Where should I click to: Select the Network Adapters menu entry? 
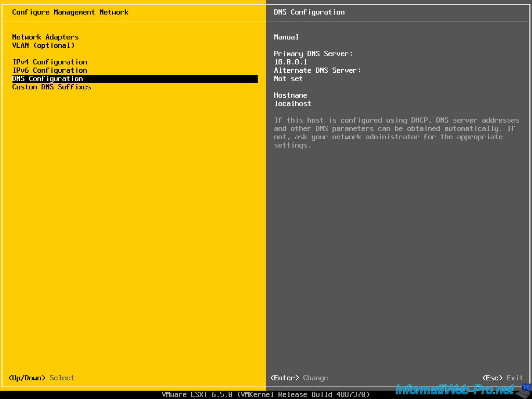pos(45,37)
